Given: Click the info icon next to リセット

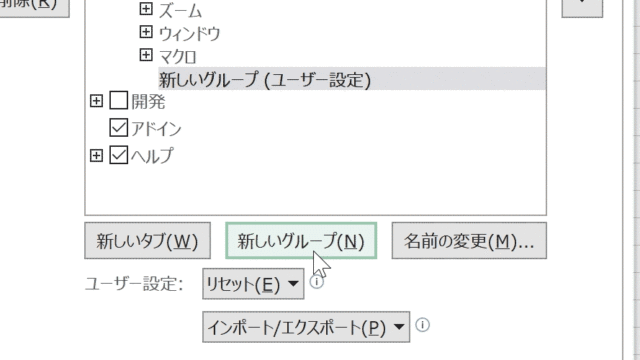Looking at the screenshot, I should (317, 281).
